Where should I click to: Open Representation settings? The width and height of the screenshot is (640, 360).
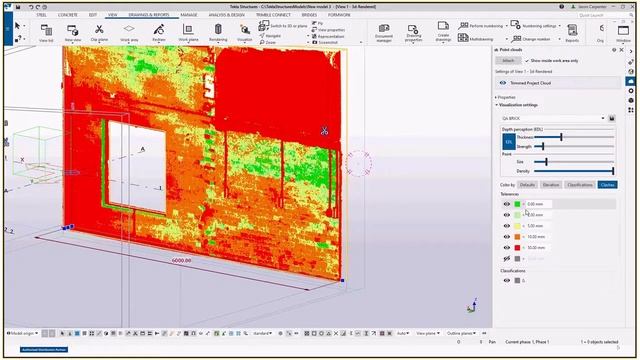coord(328,36)
